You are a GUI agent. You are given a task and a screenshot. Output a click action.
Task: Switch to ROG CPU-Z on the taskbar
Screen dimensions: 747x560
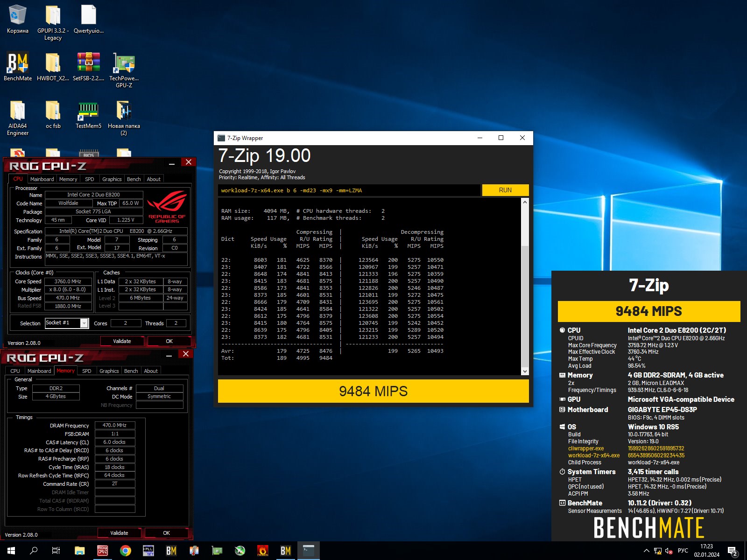103,551
